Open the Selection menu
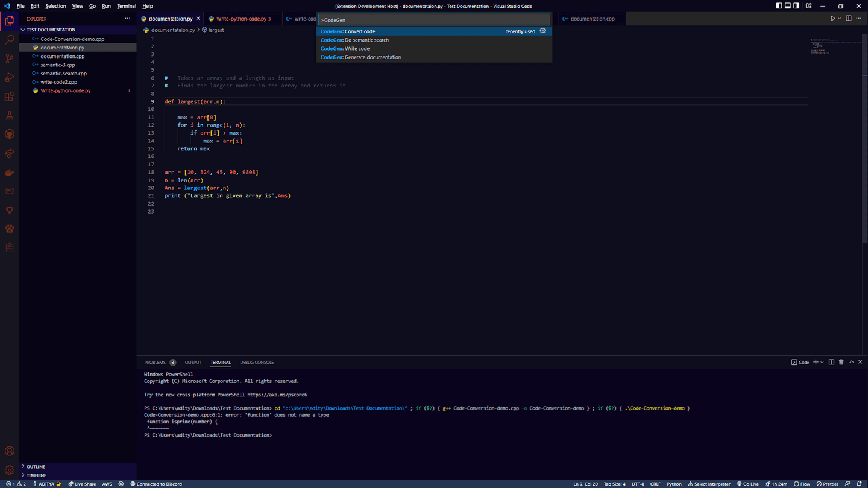 pyautogui.click(x=55, y=6)
